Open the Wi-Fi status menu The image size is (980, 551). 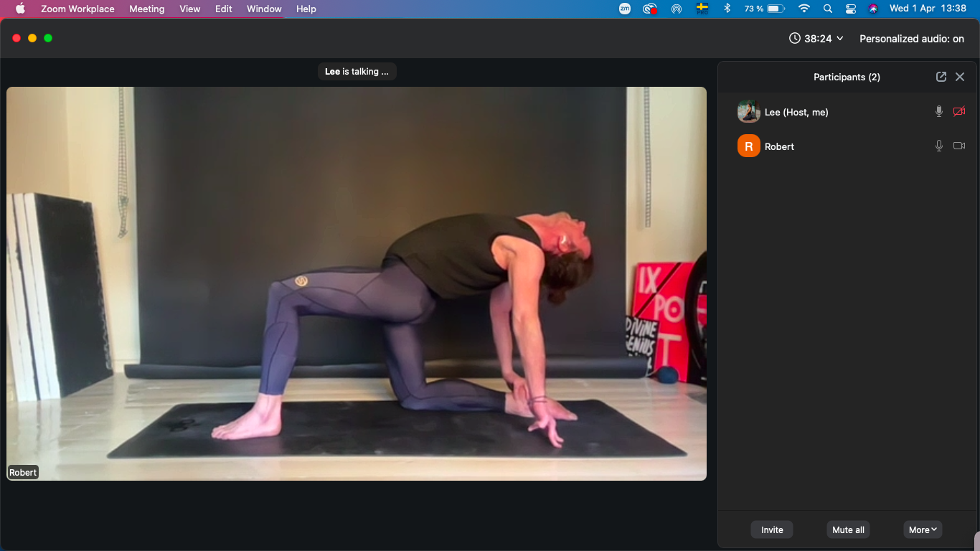tap(804, 9)
